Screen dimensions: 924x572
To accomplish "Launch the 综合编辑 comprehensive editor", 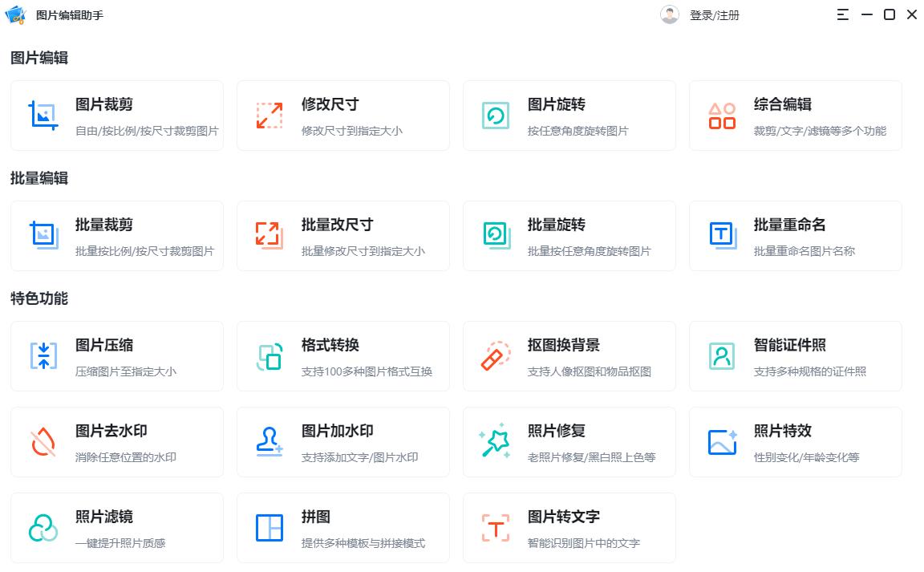I will coord(795,115).
